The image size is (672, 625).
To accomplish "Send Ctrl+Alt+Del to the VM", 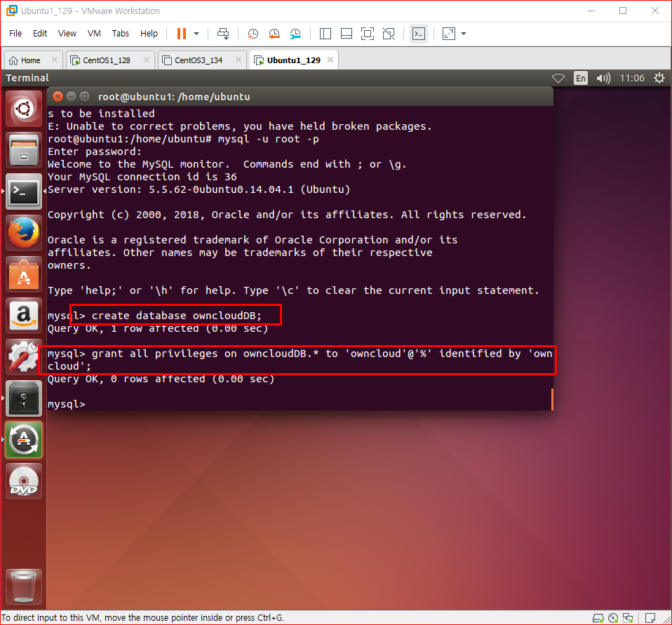I will (x=223, y=34).
